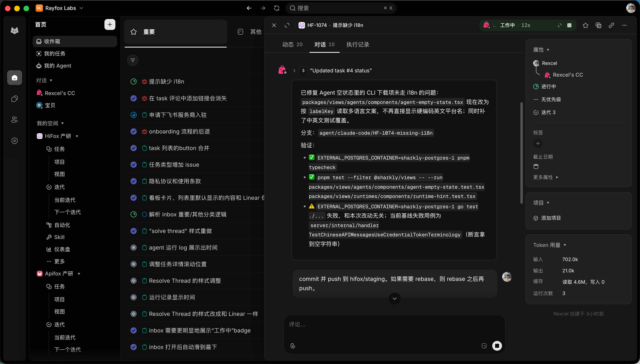640x364 pixels.
Task: Copy the task link icon
Action: tap(611, 25)
